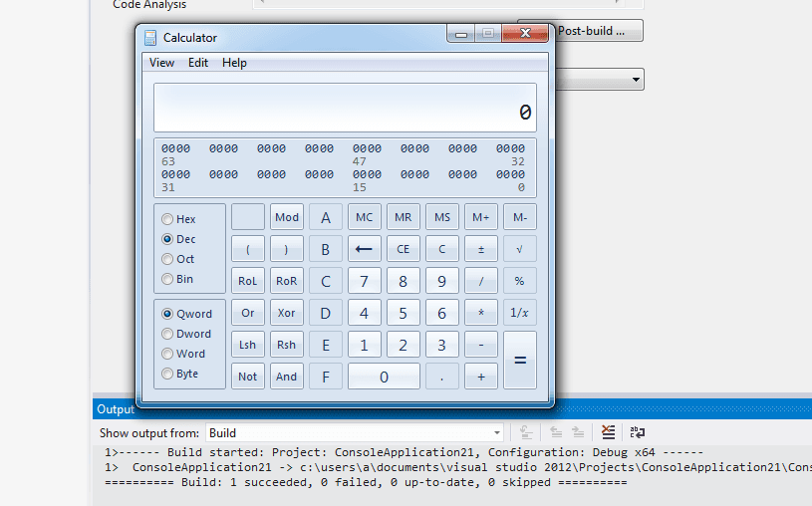
Task: Click the reciprocal 1/x button
Action: pyautogui.click(x=519, y=313)
